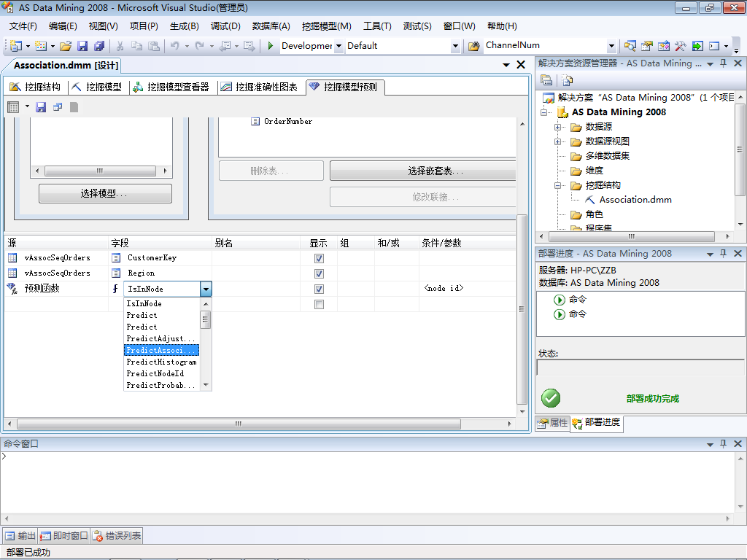
Task: Click the Open File folder icon
Action: coord(66,46)
